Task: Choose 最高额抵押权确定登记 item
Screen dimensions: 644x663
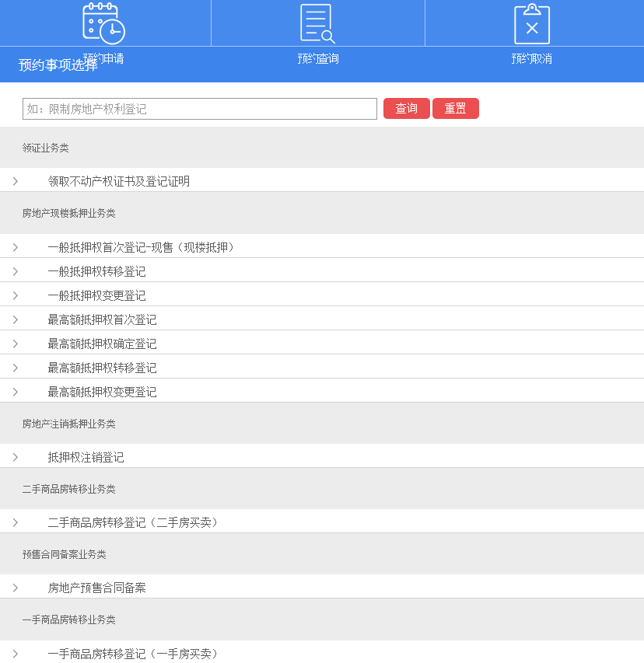Action: tap(102, 344)
